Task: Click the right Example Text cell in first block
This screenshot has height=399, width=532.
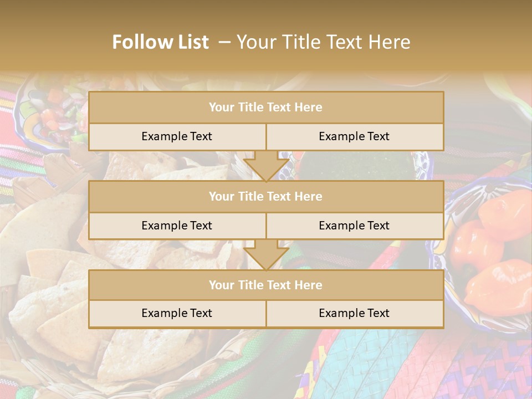Action: 355,137
